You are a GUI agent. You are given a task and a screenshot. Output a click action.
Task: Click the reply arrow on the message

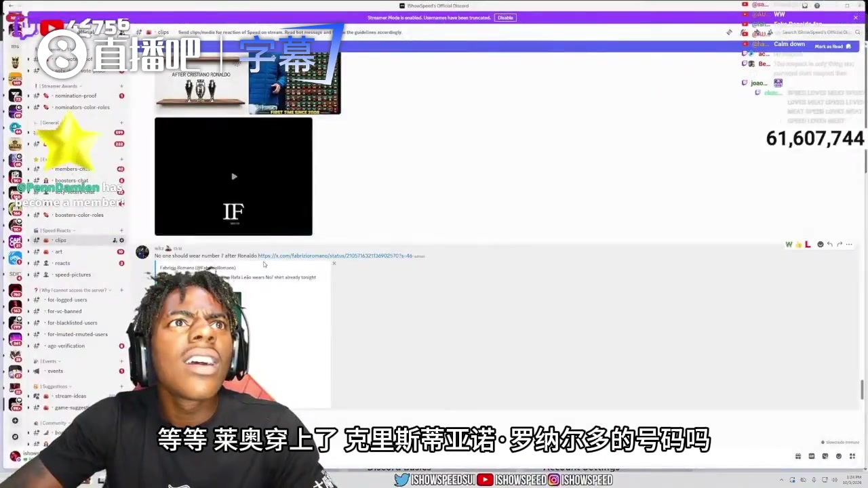click(x=829, y=244)
